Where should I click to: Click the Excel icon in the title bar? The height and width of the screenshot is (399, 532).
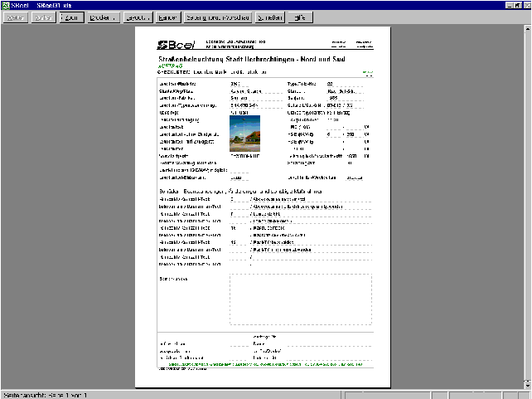[6, 5]
